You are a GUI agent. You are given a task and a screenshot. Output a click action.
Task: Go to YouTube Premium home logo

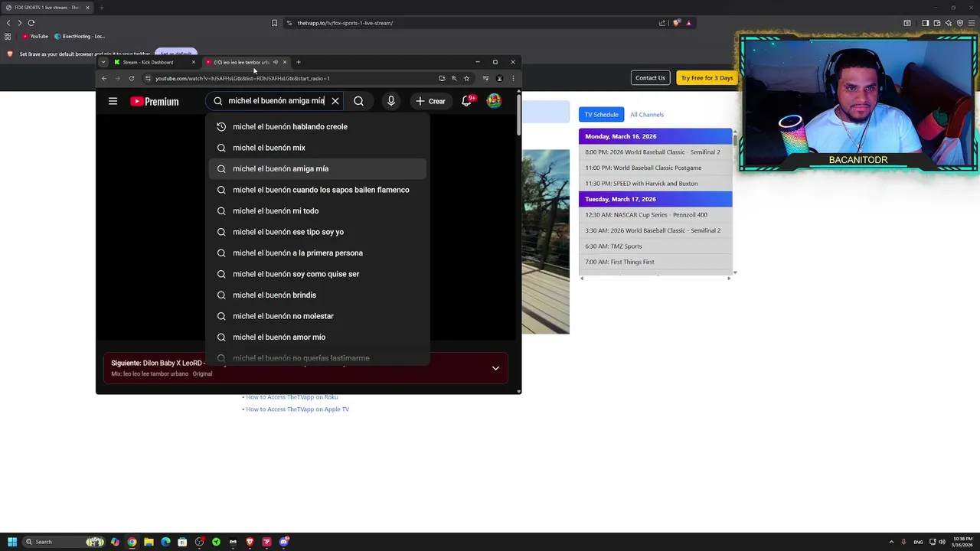154,101
